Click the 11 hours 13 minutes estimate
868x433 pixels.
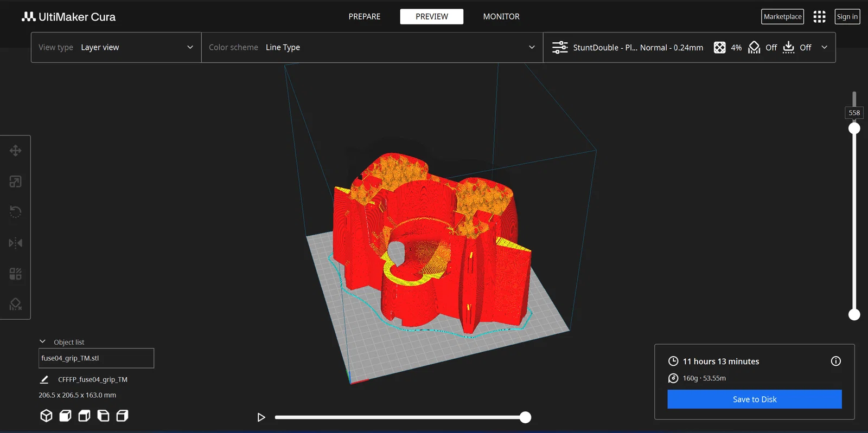pyautogui.click(x=721, y=361)
